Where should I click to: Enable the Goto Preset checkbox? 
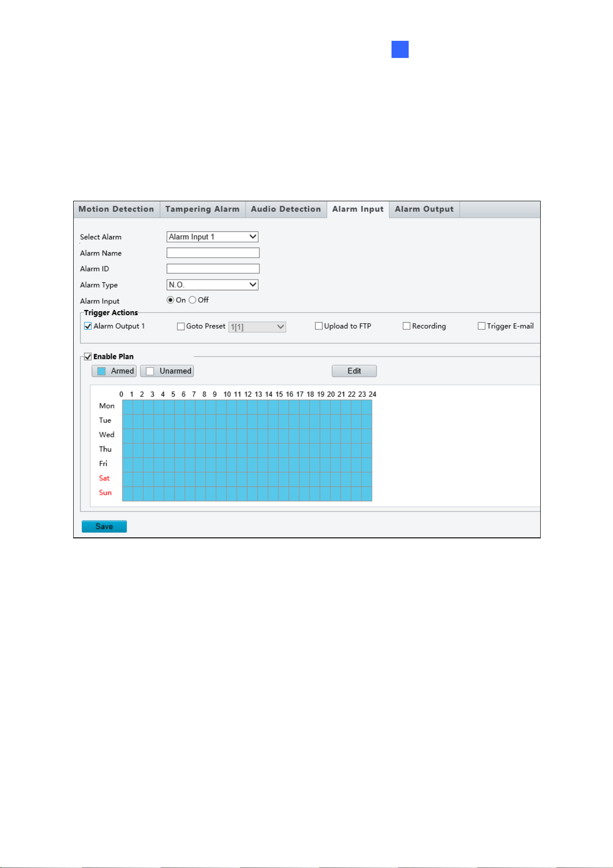coord(181,326)
